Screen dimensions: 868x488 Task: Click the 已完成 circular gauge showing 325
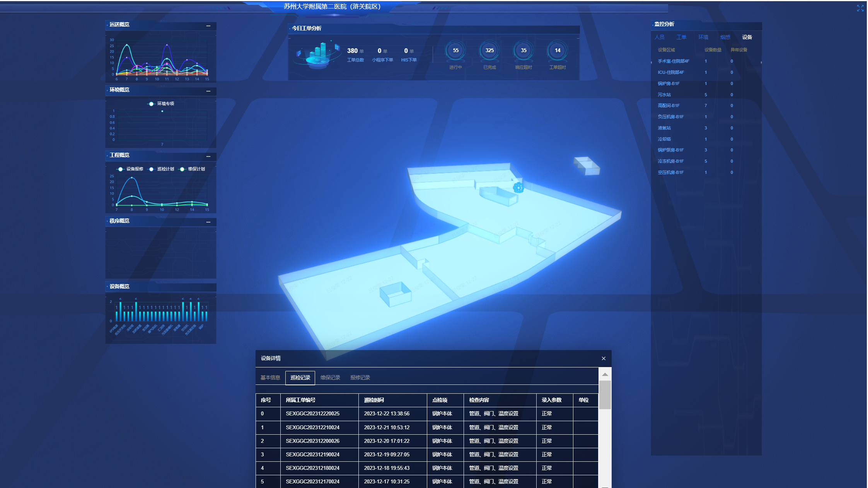point(489,51)
